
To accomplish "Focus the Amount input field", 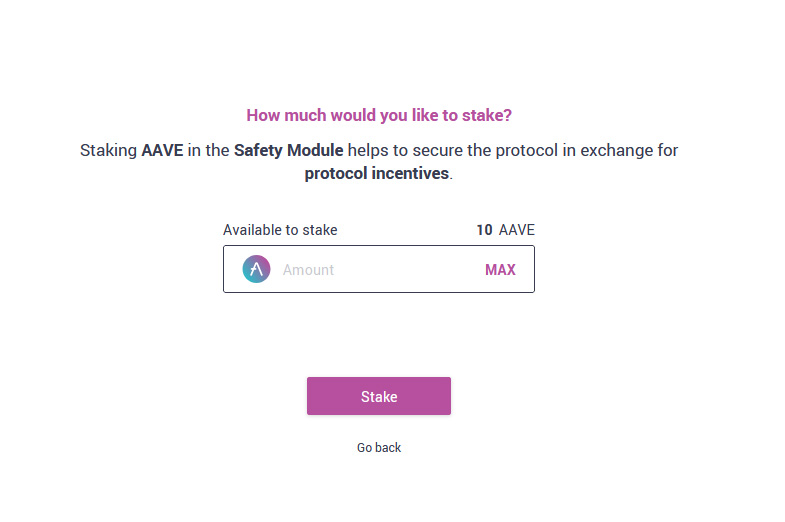I will click(x=378, y=269).
